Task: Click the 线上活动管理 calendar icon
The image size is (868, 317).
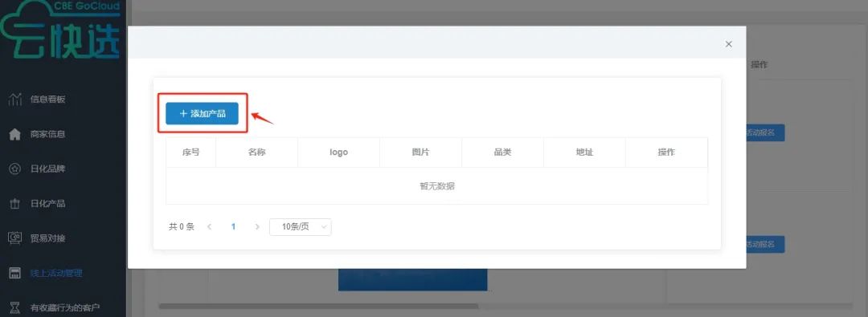Action: pyautogui.click(x=15, y=274)
